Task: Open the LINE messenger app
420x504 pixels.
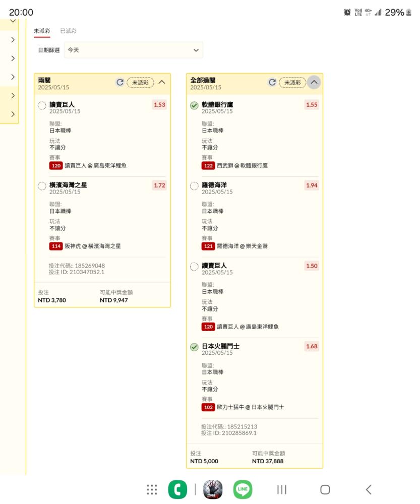Action: 243,489
